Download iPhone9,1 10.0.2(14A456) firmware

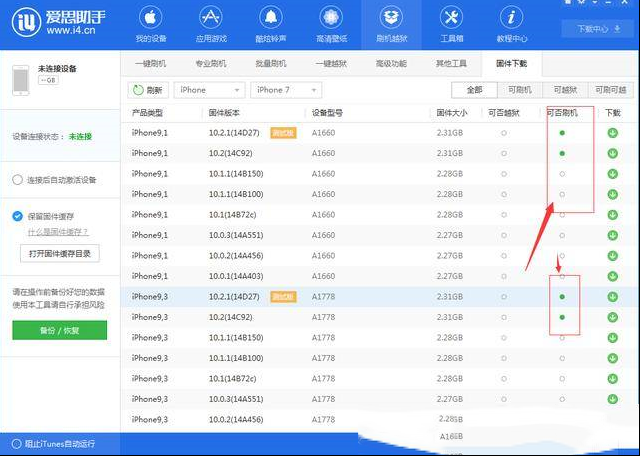pyautogui.click(x=612, y=256)
